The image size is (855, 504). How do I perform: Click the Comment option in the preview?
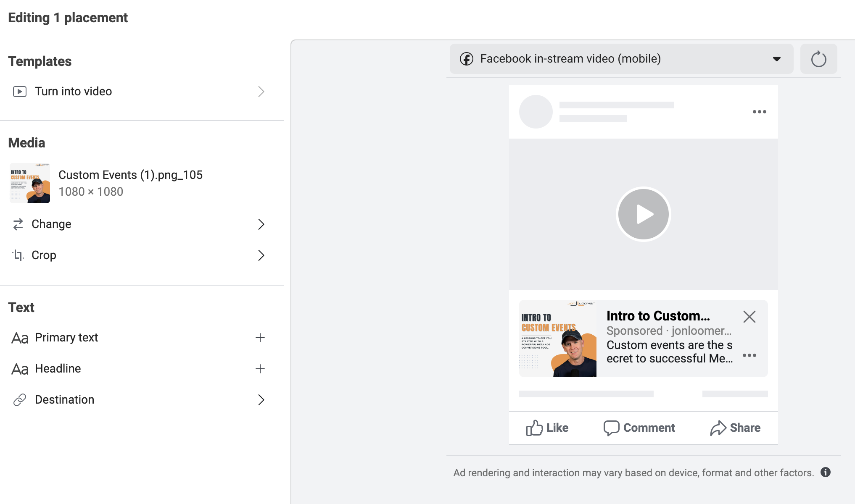point(639,428)
